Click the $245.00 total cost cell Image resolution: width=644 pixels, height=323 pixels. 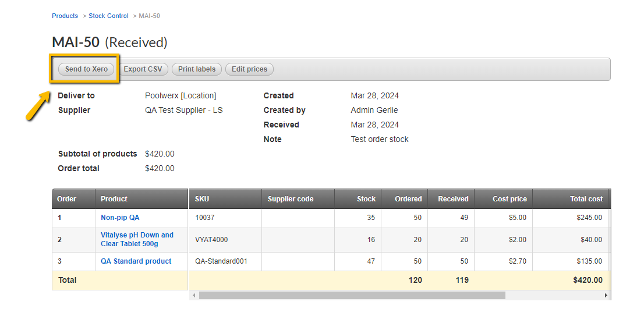[x=571, y=218]
